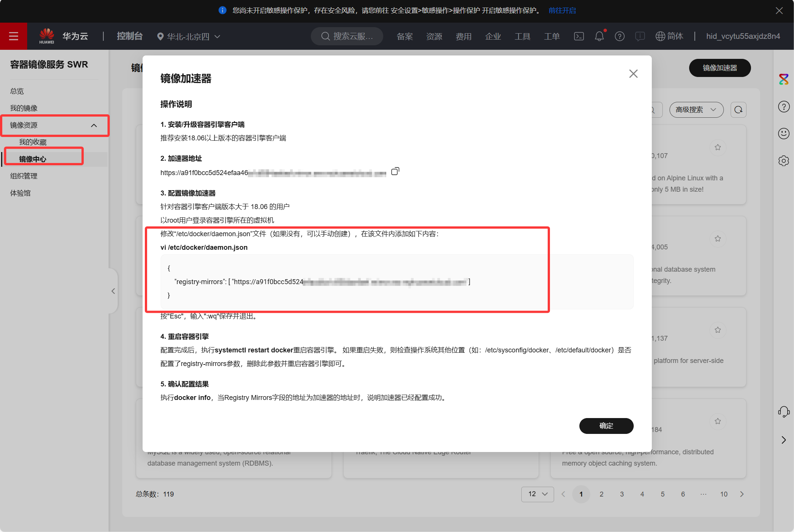794x532 pixels.
Task: Star the server-side platform image card
Action: click(717, 330)
